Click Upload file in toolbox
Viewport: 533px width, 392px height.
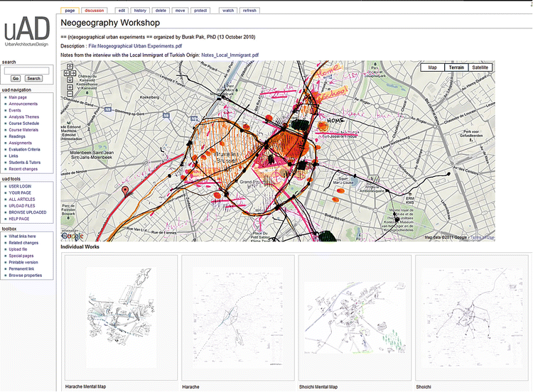click(18, 249)
